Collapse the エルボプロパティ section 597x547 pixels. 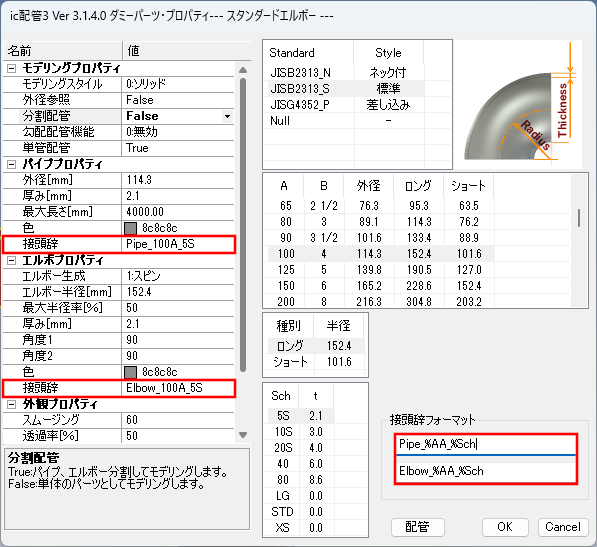[x=12, y=260]
